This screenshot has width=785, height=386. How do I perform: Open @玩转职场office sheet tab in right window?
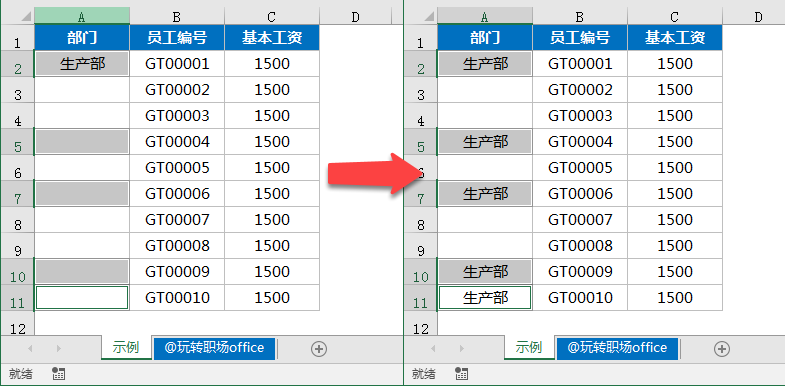[617, 348]
